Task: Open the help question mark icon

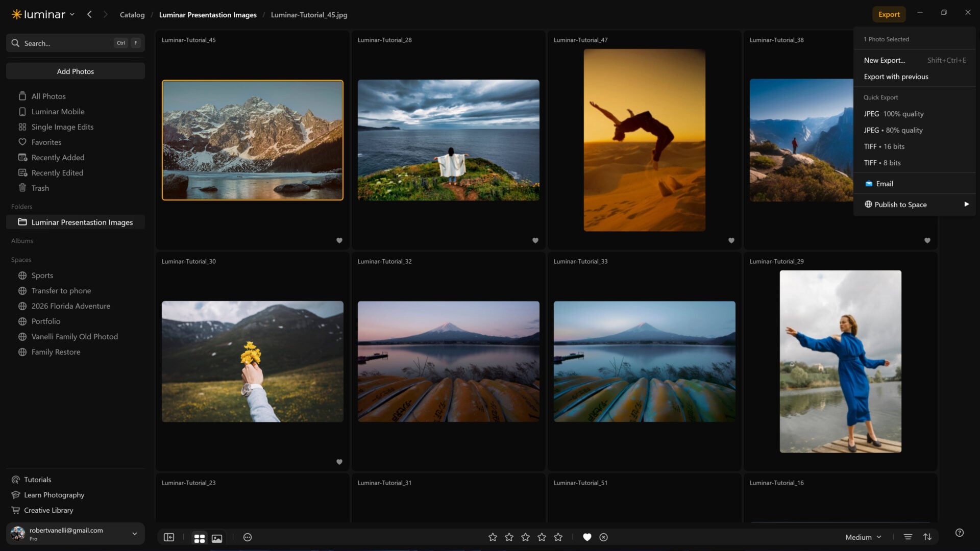Action: [x=959, y=533]
